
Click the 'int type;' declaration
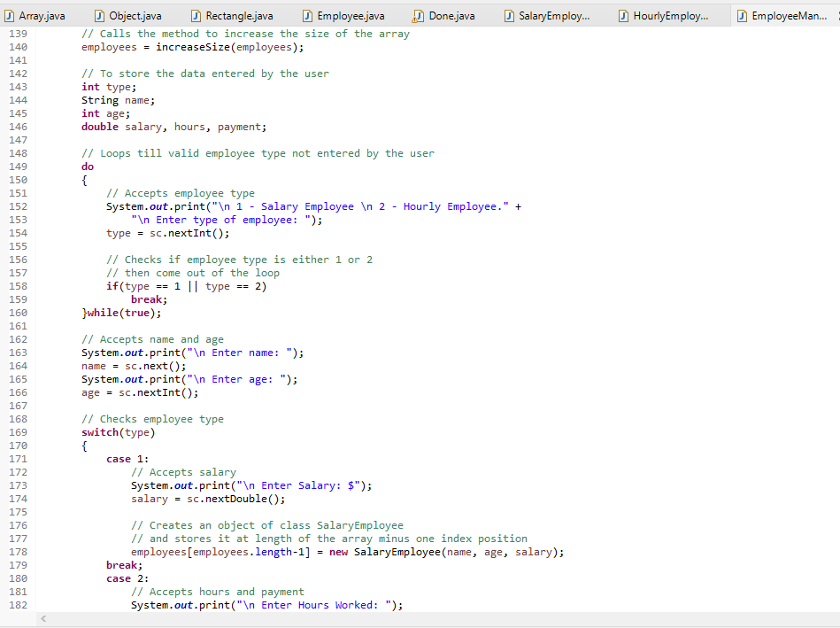tap(109, 87)
